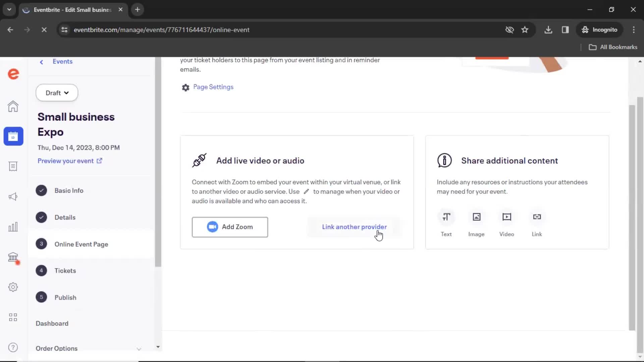644x362 pixels.
Task: Click the Add live video or audio heading
Action: [260, 161]
